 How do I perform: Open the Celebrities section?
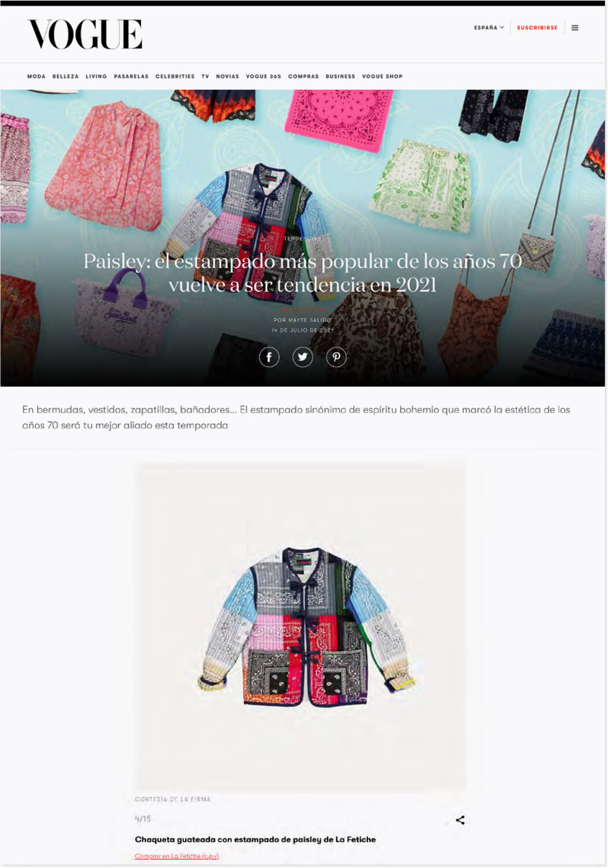click(x=175, y=76)
